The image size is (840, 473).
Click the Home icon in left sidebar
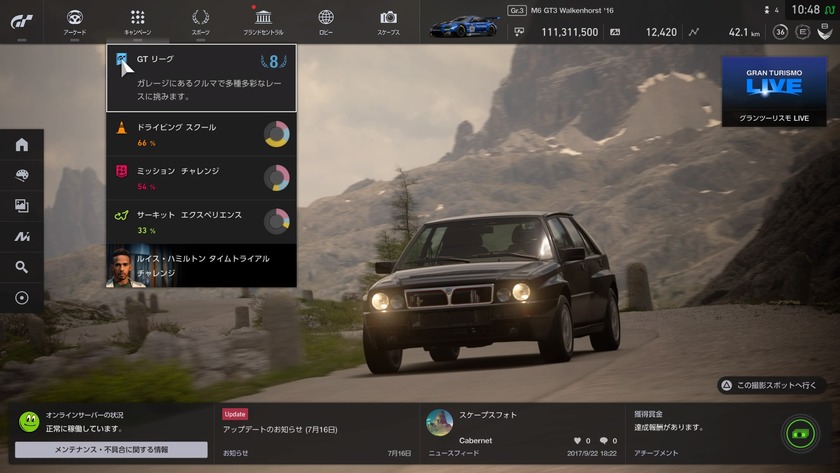pyautogui.click(x=22, y=145)
